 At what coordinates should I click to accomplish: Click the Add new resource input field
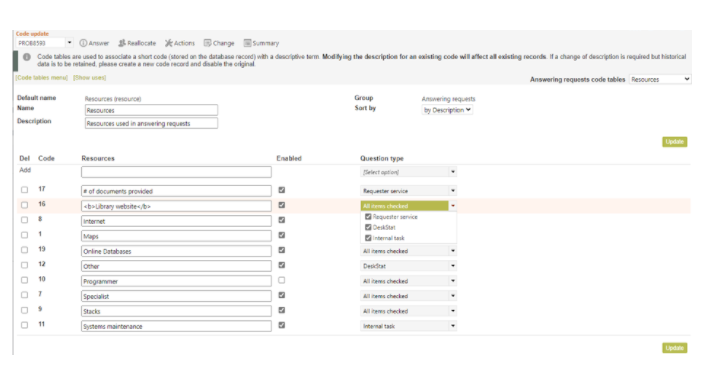click(176, 172)
